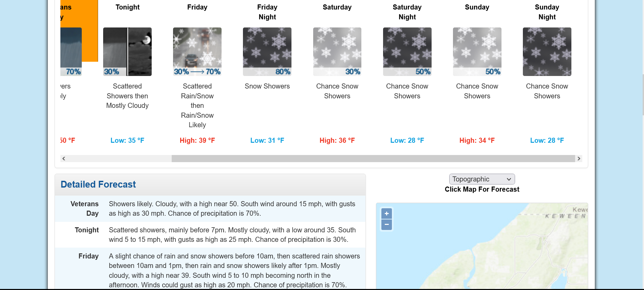Open the Saturday Night snow icon
The image size is (644, 290).
pos(407,52)
